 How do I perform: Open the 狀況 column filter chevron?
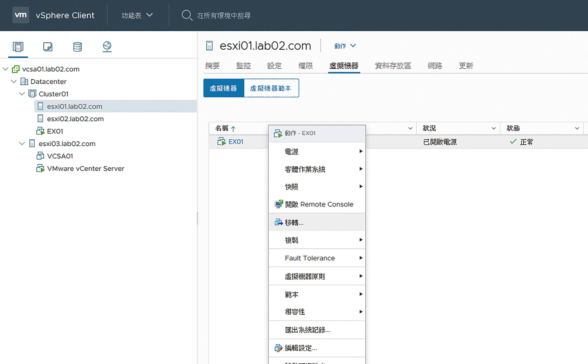[x=494, y=128]
